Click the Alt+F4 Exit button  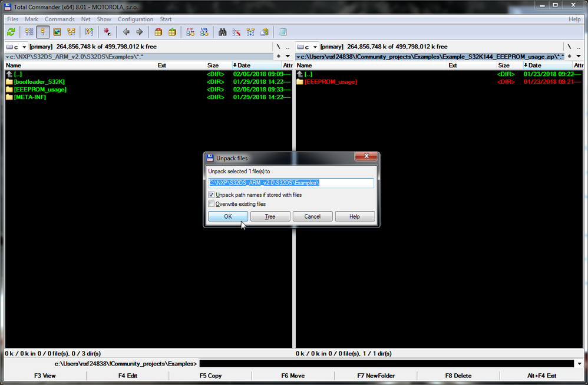pyautogui.click(x=541, y=376)
